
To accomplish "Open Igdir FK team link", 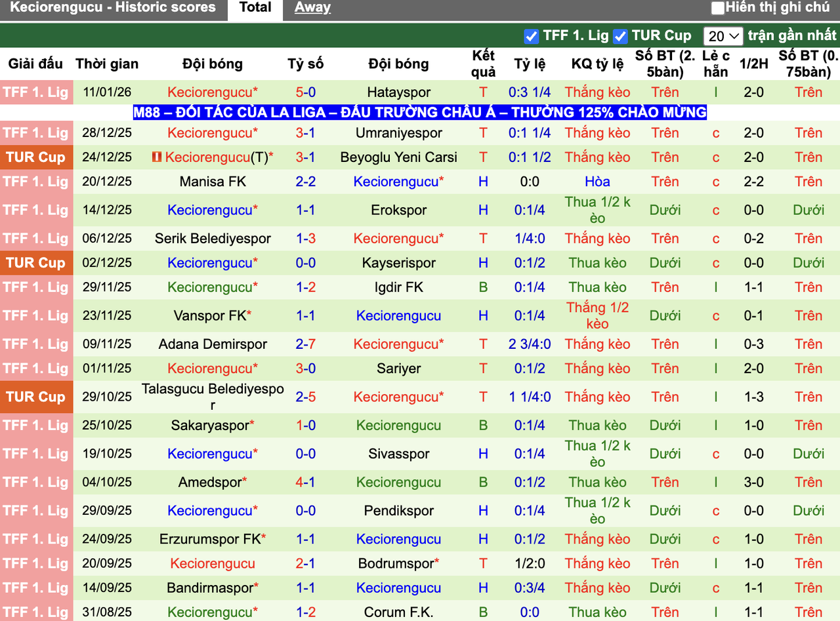I will pos(398,287).
